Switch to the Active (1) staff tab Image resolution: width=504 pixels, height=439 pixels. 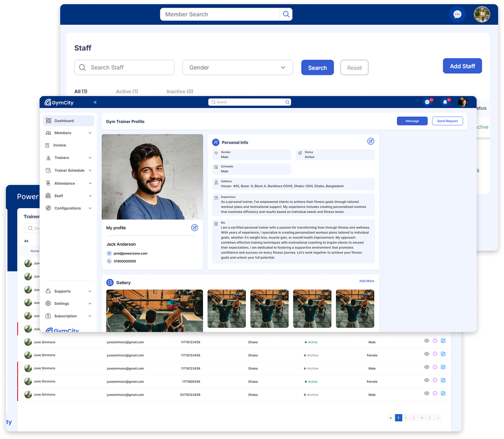coord(127,91)
